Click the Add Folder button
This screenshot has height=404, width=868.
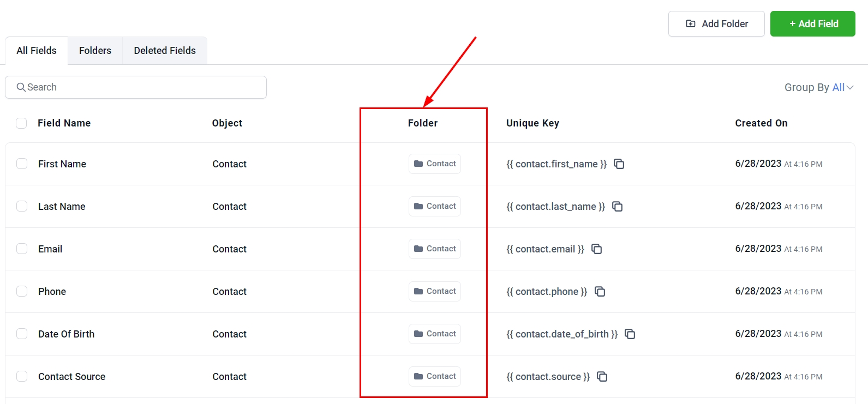(x=716, y=24)
